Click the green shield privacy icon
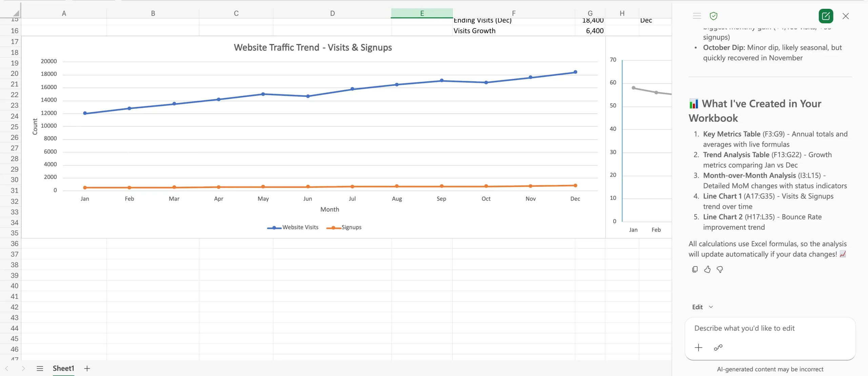The width and height of the screenshot is (868, 376). pyautogui.click(x=713, y=16)
